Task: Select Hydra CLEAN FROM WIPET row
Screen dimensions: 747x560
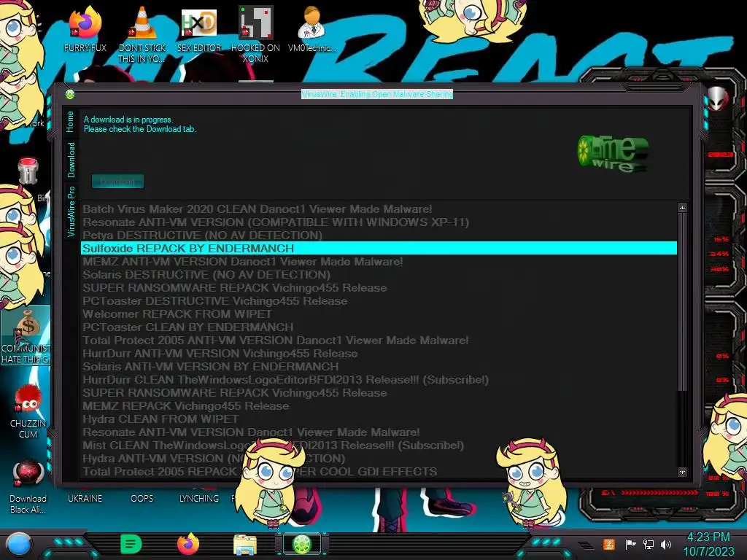Action: pos(379,419)
